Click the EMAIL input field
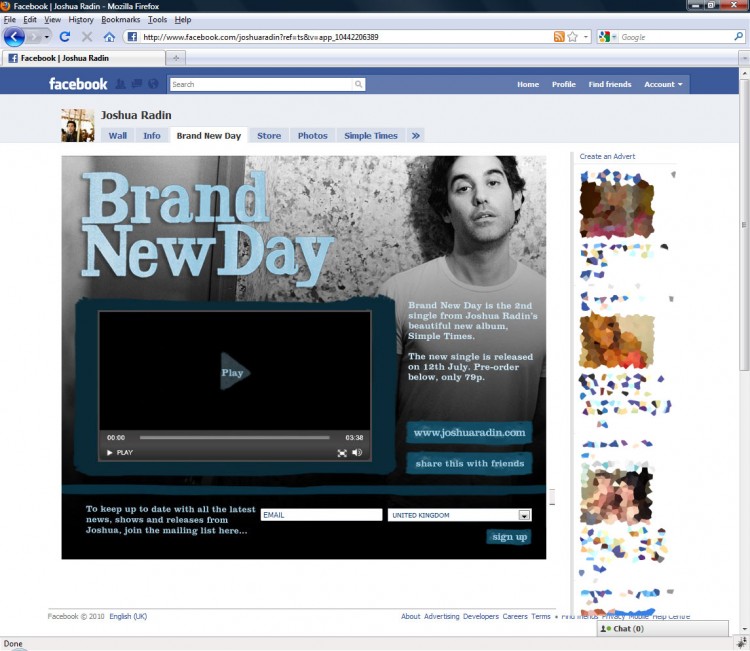Screen dimensions: 750x651 (321, 515)
